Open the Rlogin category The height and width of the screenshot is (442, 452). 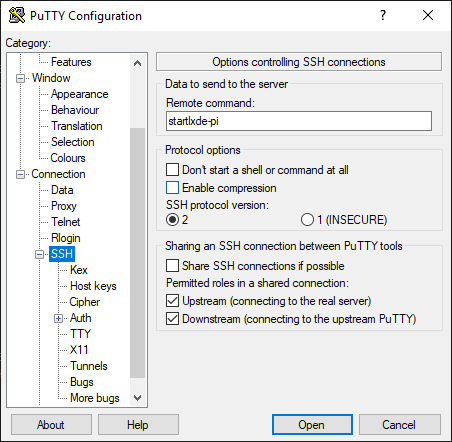tap(66, 238)
